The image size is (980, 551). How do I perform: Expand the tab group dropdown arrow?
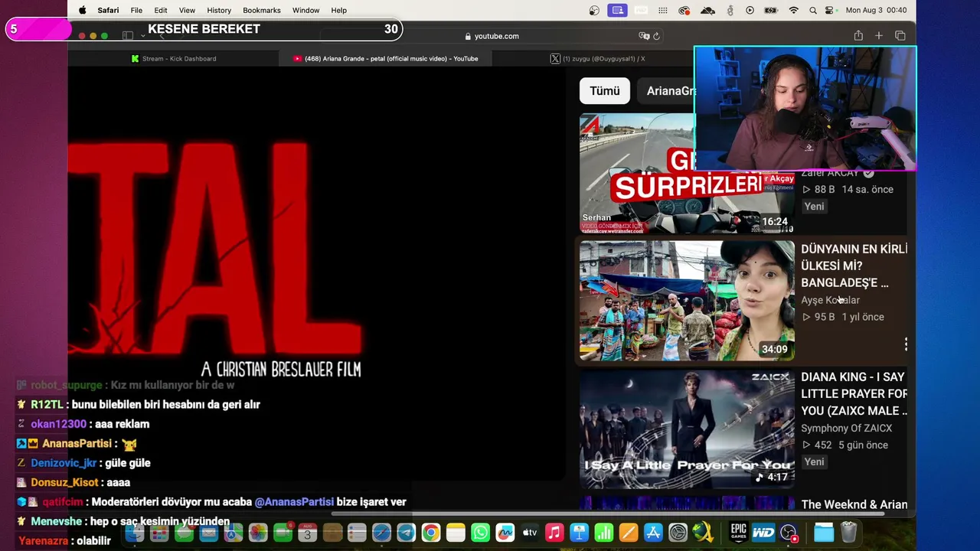click(142, 36)
